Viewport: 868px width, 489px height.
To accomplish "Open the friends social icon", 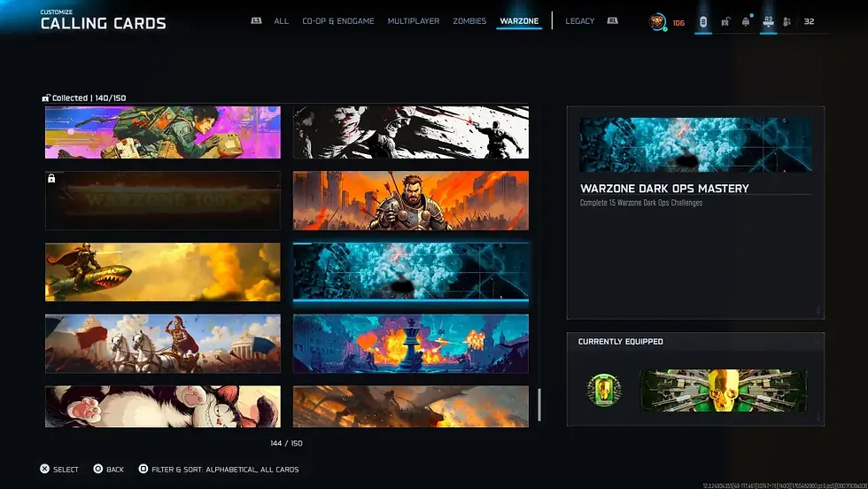I will click(787, 21).
